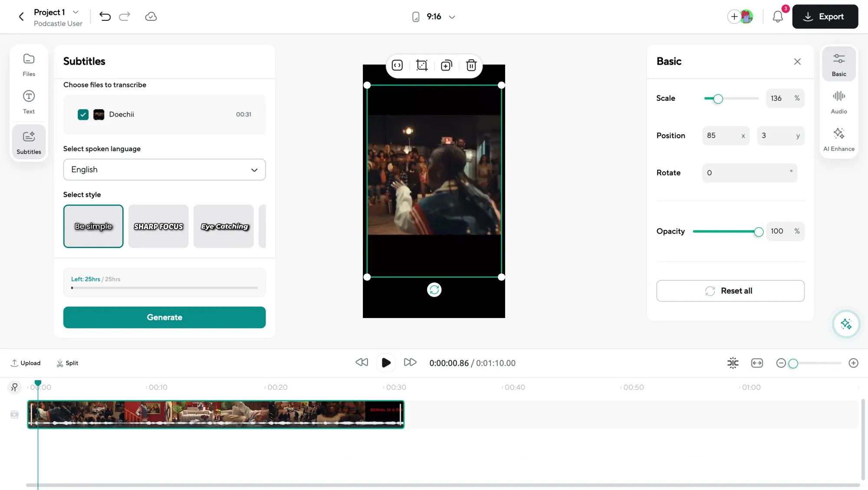Image resolution: width=868 pixels, height=490 pixels.
Task: Duplicate the selected clip
Action: pyautogui.click(x=446, y=65)
